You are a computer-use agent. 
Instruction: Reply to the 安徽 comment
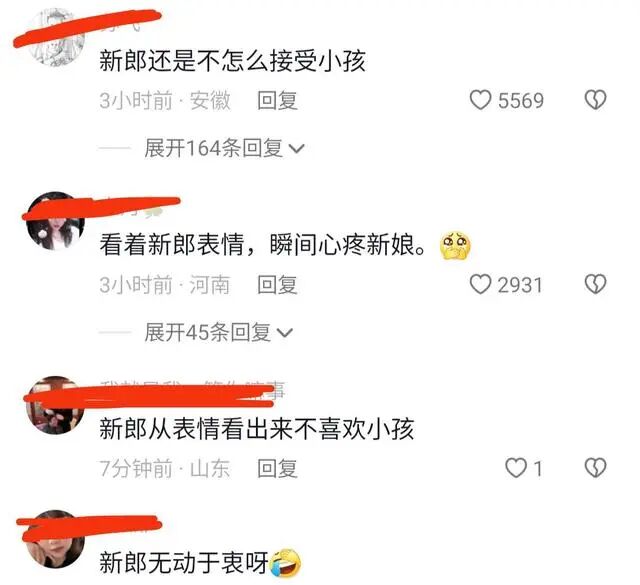277,100
